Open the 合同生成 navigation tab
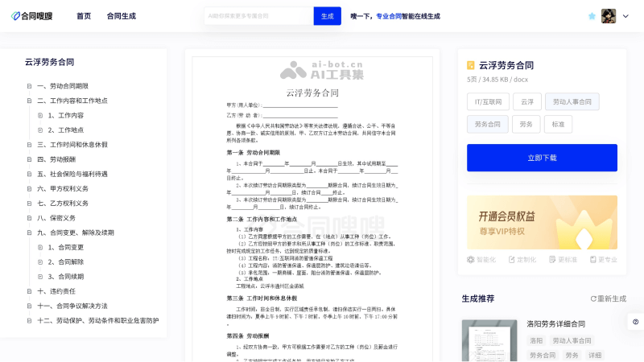 point(121,16)
